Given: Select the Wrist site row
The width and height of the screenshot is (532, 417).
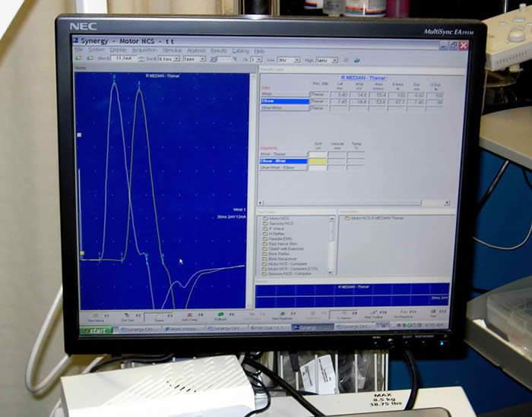Looking at the screenshot, I should click(x=285, y=94).
